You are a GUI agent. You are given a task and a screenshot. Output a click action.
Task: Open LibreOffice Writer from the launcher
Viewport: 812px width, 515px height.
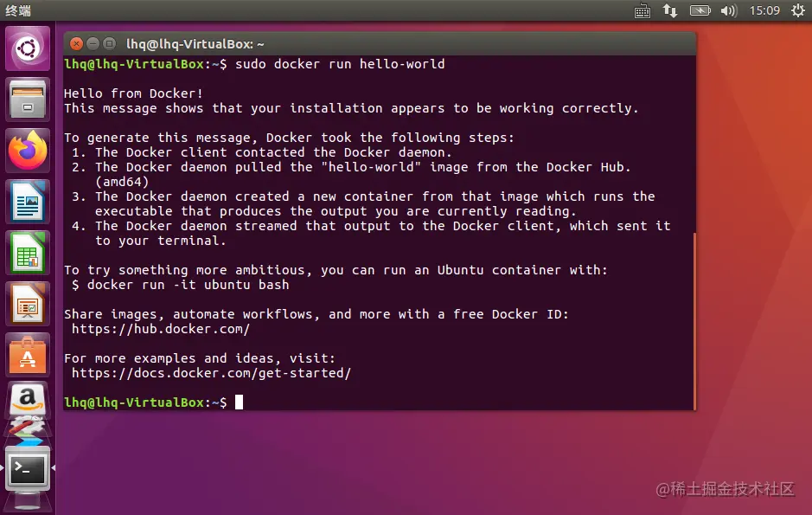pyautogui.click(x=28, y=202)
